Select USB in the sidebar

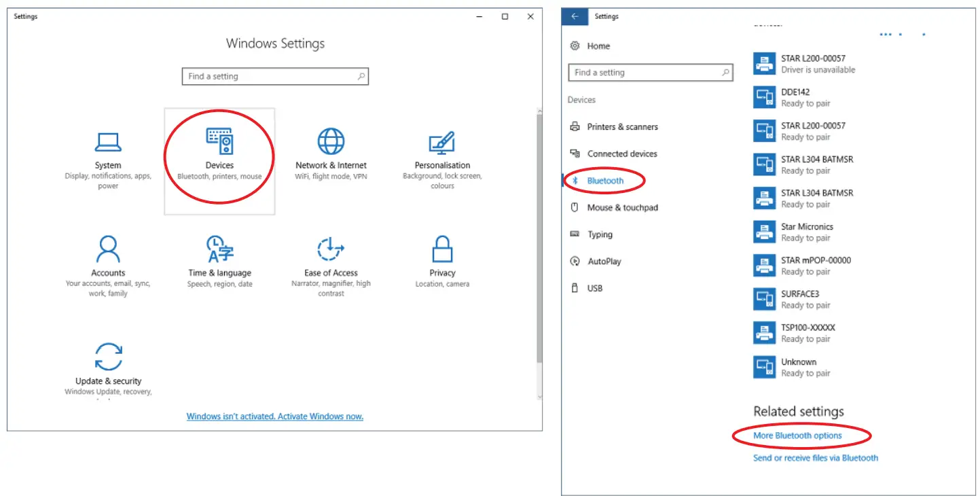[592, 287]
